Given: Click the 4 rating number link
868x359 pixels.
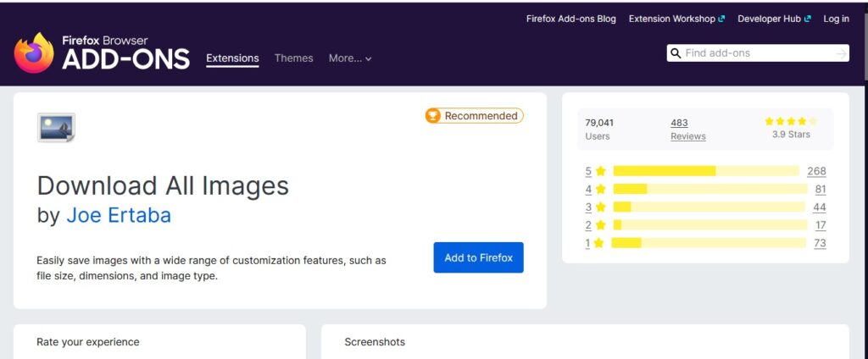Looking at the screenshot, I should pos(588,189).
